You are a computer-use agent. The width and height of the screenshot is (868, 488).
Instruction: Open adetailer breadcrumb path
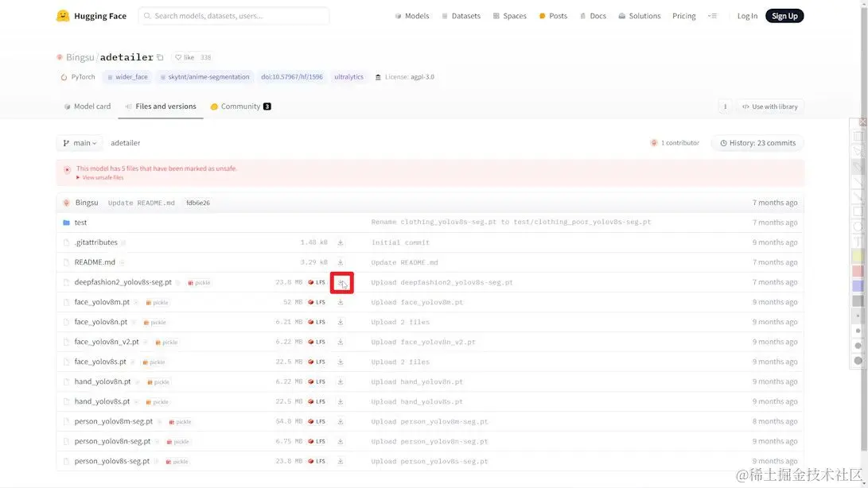click(125, 143)
